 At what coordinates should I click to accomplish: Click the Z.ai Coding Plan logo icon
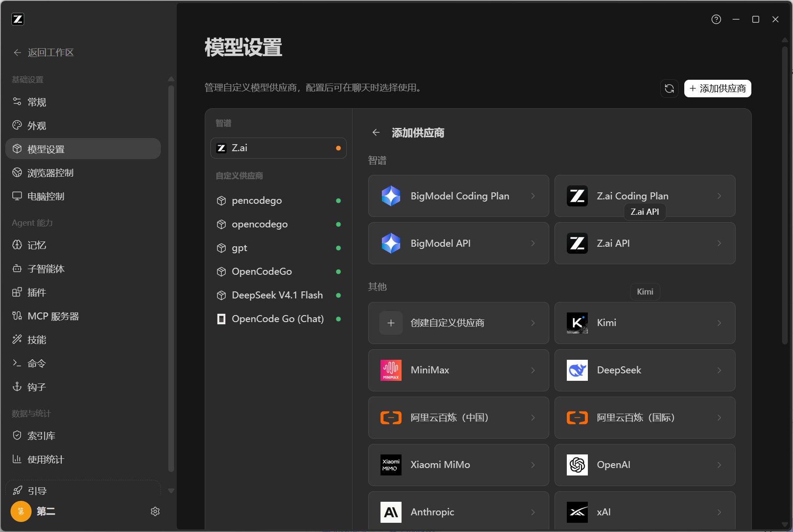pos(577,196)
